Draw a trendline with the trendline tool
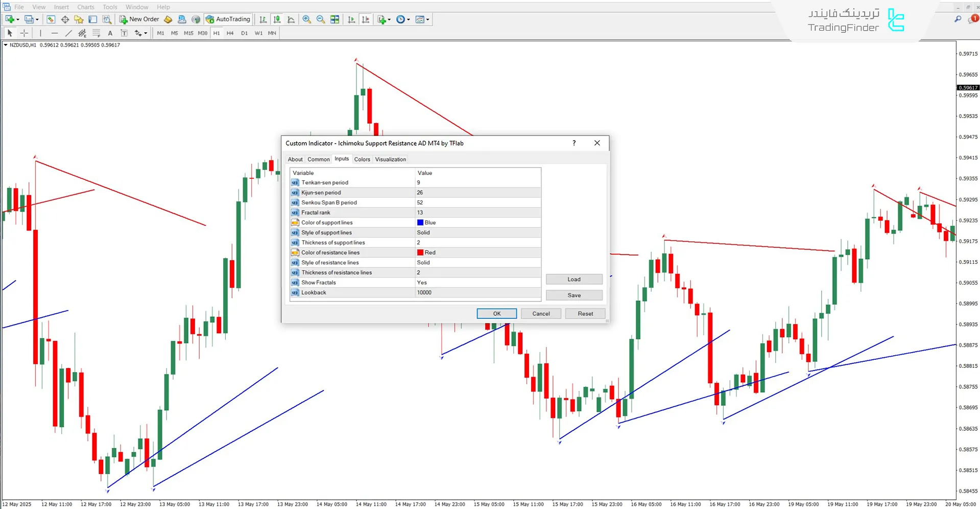This screenshot has height=509, width=980. tap(68, 33)
